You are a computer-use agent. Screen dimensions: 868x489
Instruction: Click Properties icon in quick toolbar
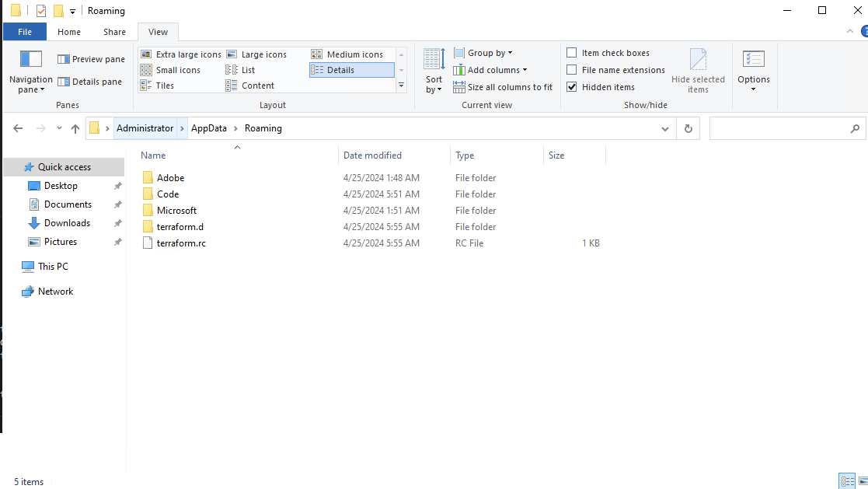41,11
